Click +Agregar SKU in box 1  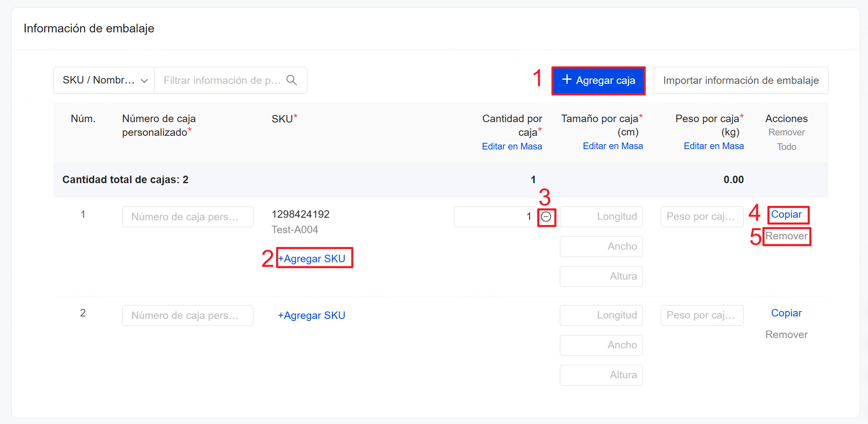[311, 258]
